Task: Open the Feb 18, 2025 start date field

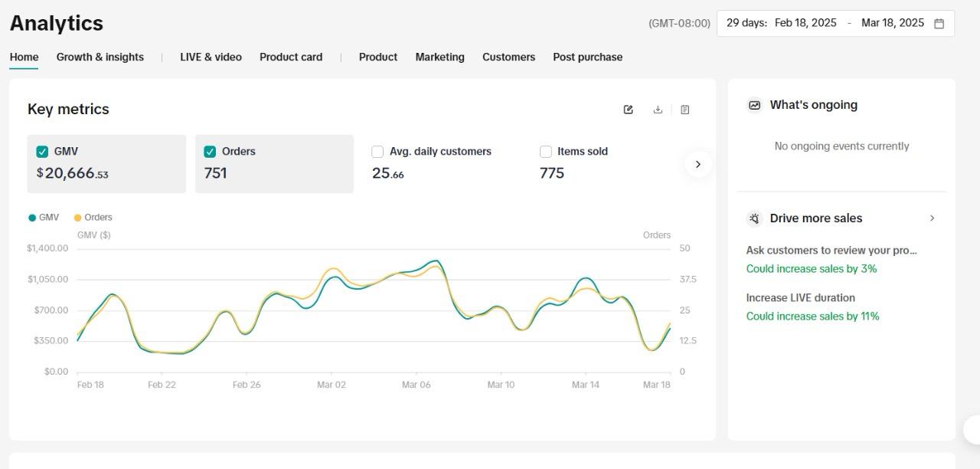Action: click(805, 23)
